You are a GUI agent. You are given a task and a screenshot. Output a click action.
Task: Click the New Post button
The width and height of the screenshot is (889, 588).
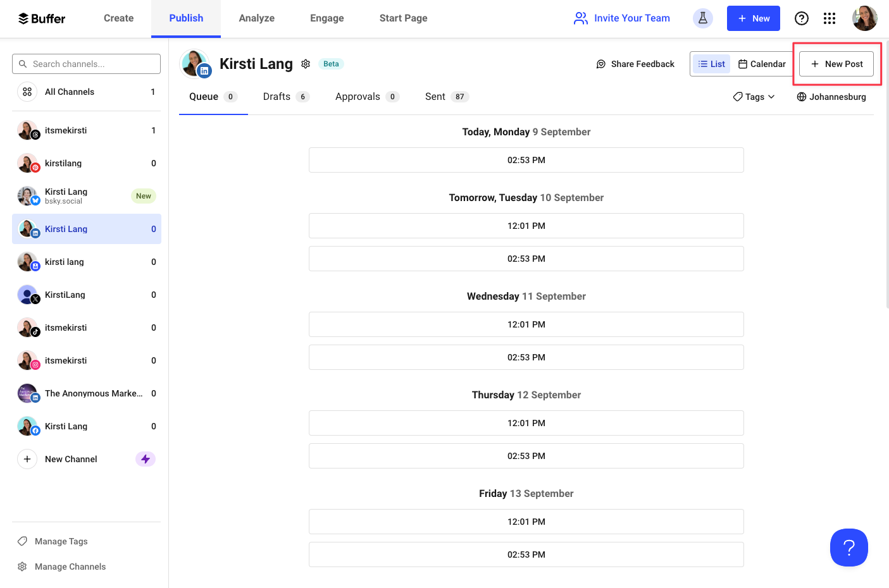[836, 64]
